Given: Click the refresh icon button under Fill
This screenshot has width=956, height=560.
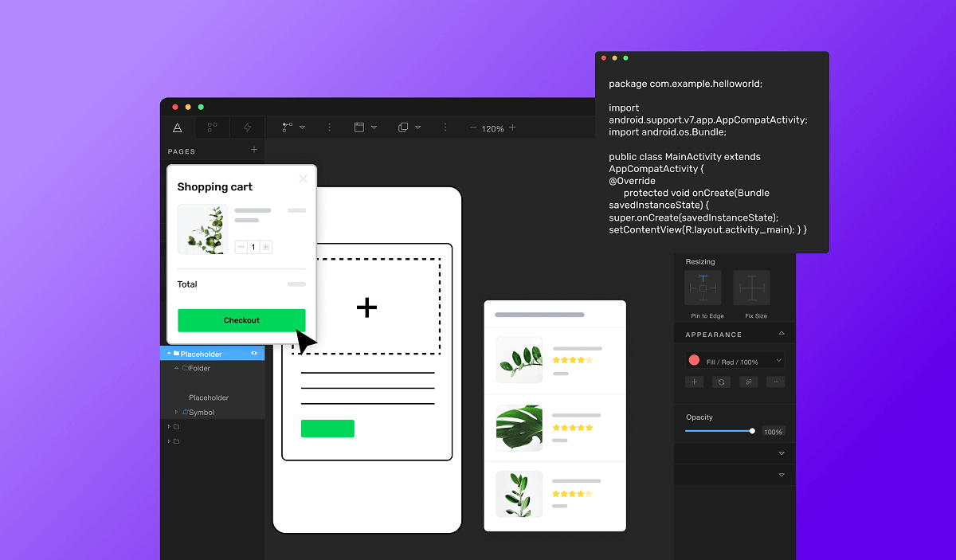Looking at the screenshot, I should pos(721,382).
